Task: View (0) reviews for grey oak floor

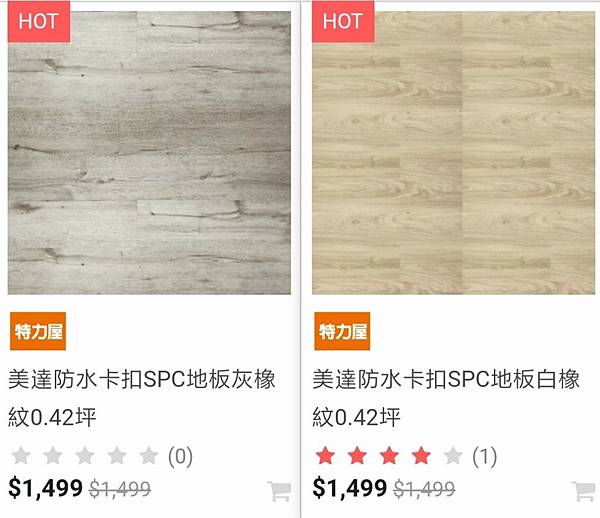Action: tap(180, 456)
